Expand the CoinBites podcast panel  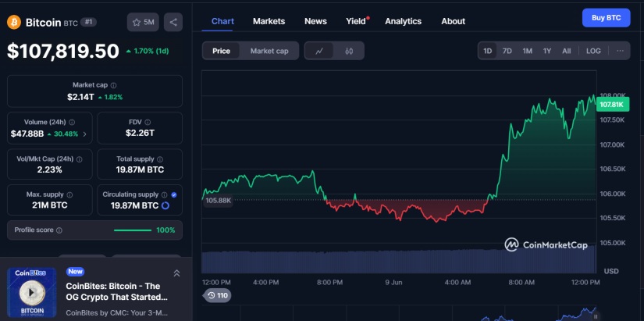point(176,273)
